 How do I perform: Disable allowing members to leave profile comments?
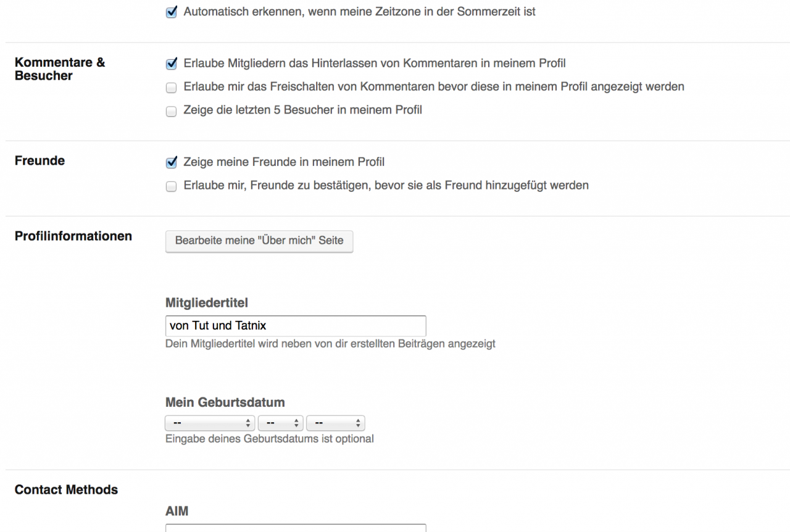click(x=171, y=63)
